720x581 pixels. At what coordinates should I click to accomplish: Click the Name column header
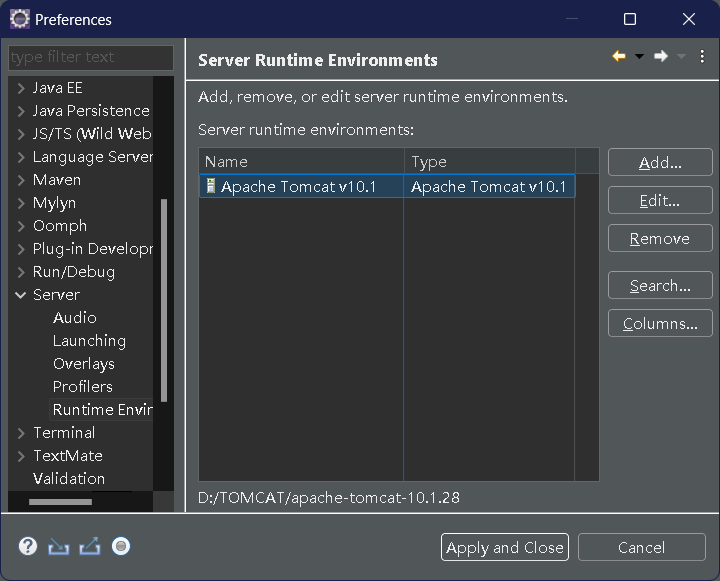click(301, 162)
